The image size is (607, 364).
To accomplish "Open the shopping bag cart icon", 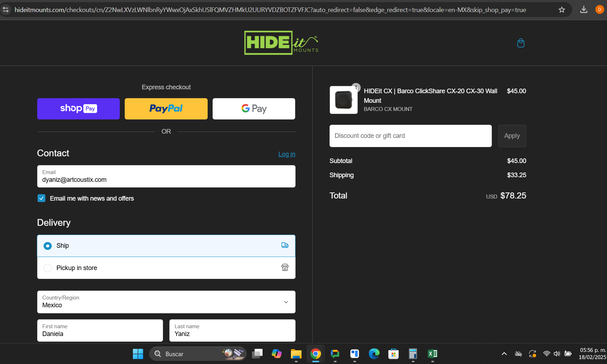I will (x=521, y=43).
